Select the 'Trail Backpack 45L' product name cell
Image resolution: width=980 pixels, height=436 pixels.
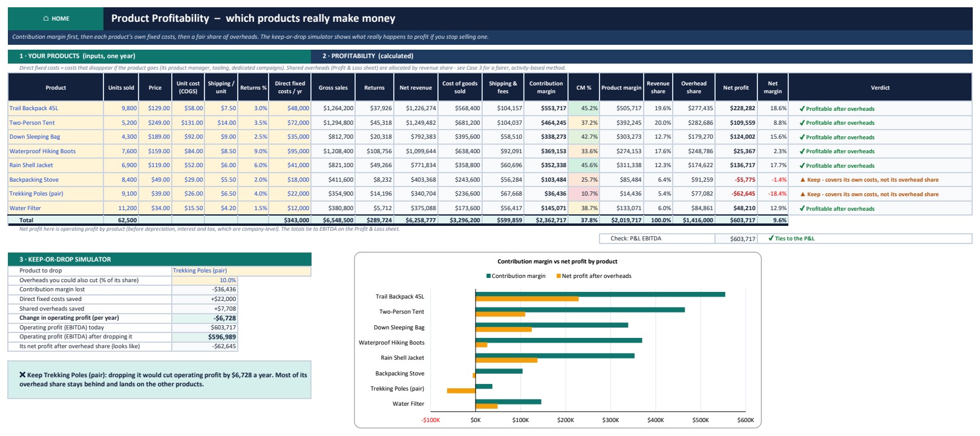coord(56,108)
